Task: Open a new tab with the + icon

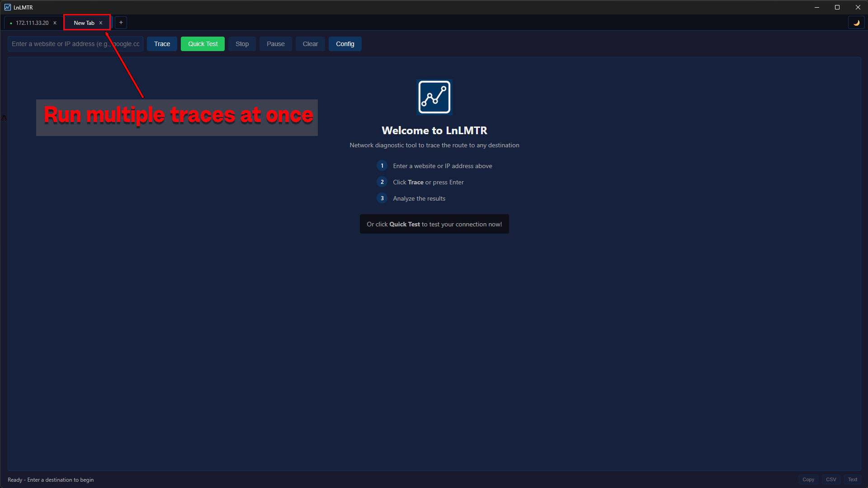Action: pyautogui.click(x=120, y=23)
